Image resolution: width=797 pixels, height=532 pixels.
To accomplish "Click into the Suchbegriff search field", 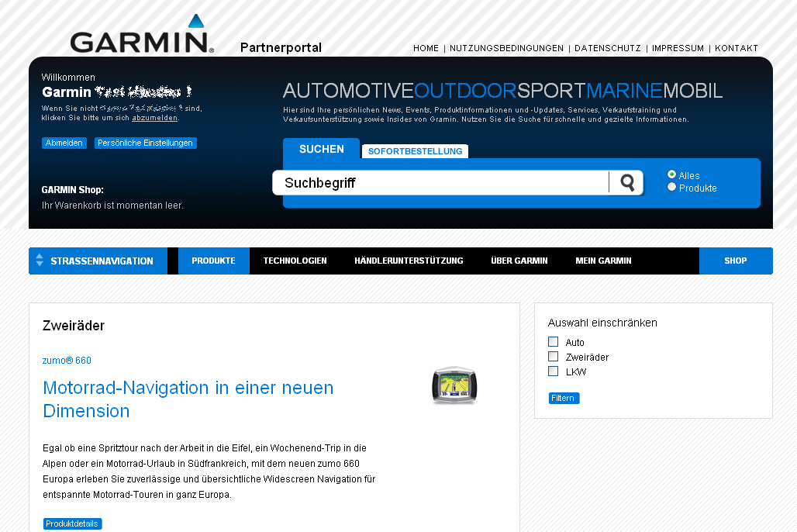I will point(440,183).
